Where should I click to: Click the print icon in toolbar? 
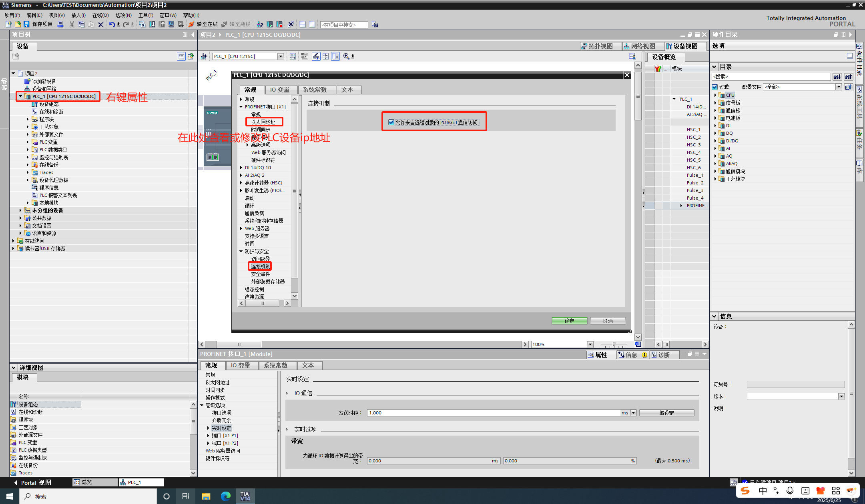pyautogui.click(x=60, y=24)
